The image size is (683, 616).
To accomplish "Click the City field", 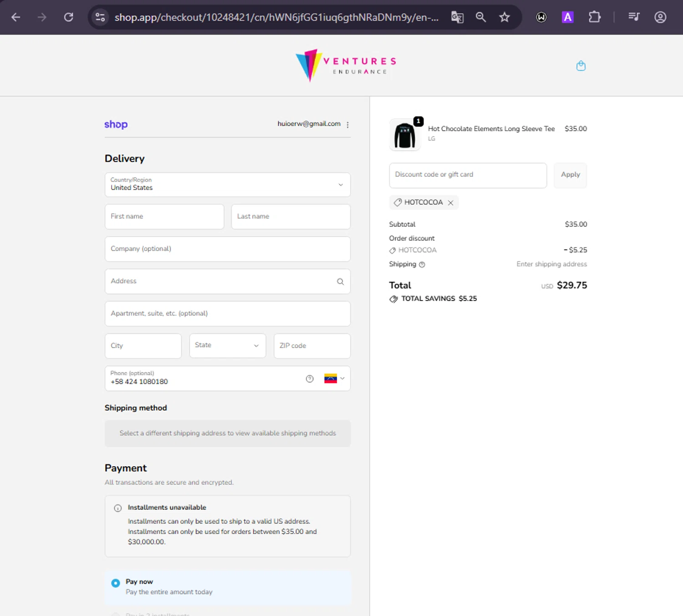I will pos(143,346).
